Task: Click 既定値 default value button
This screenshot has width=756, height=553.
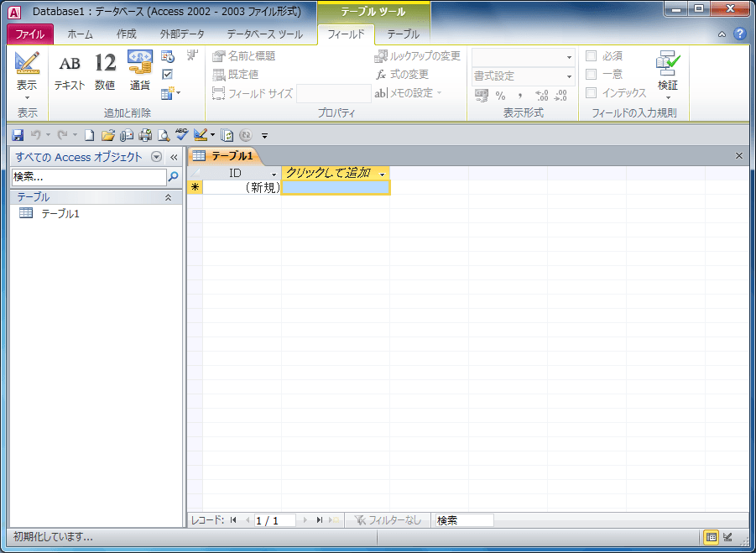Action: click(x=237, y=74)
